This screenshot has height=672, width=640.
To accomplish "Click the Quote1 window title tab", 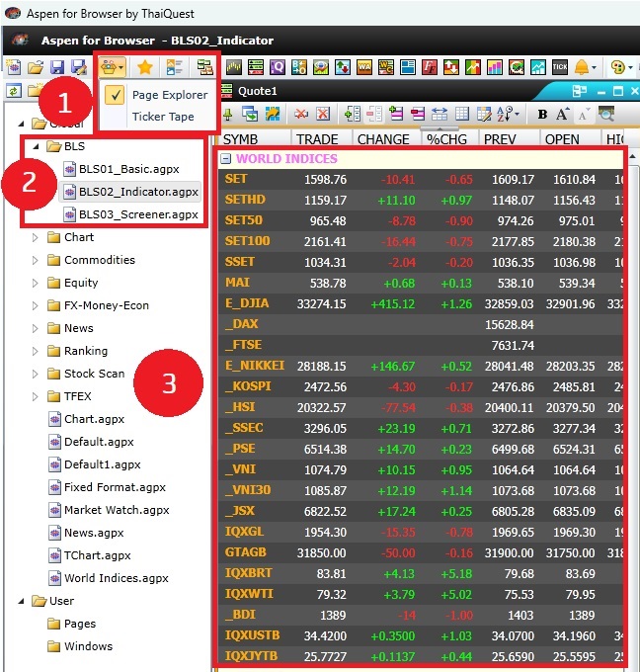I will pos(258,91).
